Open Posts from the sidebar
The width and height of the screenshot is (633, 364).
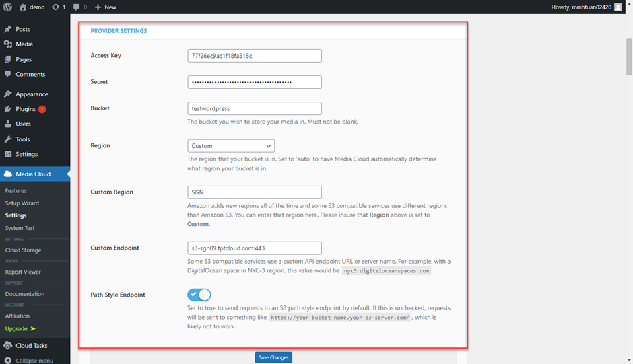[23, 29]
